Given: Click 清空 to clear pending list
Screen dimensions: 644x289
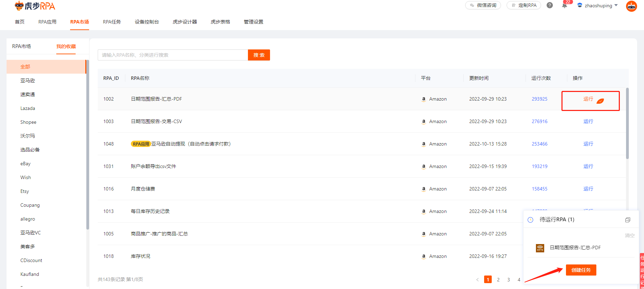Looking at the screenshot, I should click(629, 235).
